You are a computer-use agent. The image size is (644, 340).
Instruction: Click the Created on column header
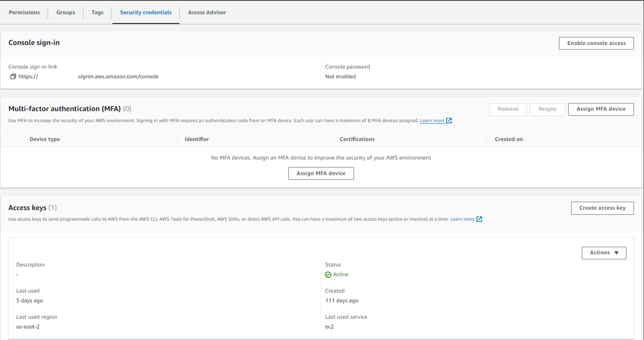[x=509, y=139]
